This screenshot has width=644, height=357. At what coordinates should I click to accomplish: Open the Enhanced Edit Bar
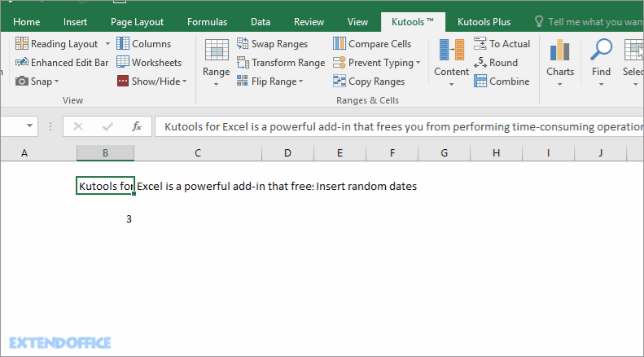62,63
